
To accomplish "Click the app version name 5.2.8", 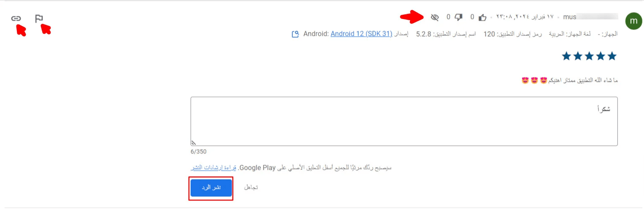I will coord(424,34).
